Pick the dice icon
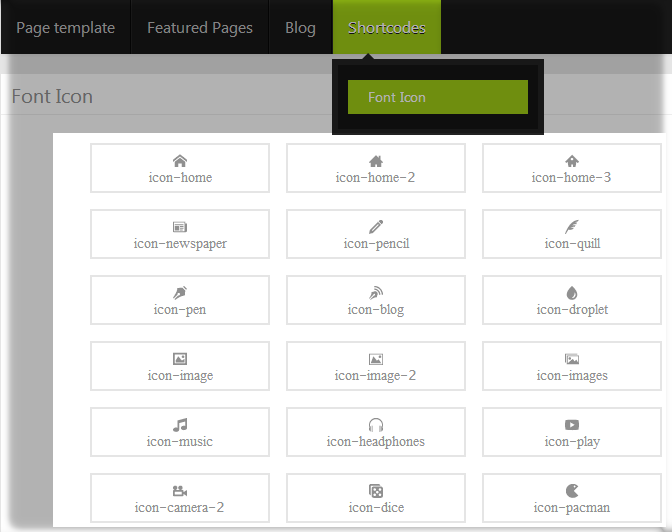The height and width of the screenshot is (532, 672). coord(376,491)
